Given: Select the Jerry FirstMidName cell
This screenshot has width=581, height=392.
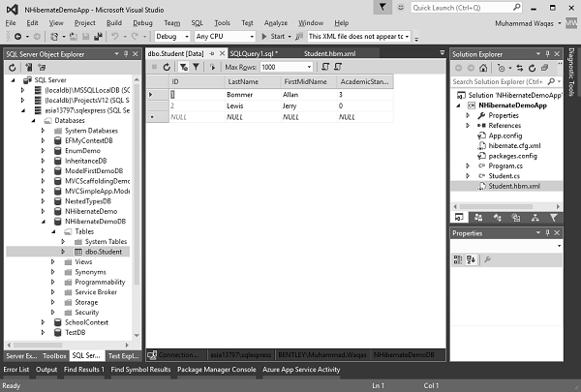Looking at the screenshot, I should 308,106.
